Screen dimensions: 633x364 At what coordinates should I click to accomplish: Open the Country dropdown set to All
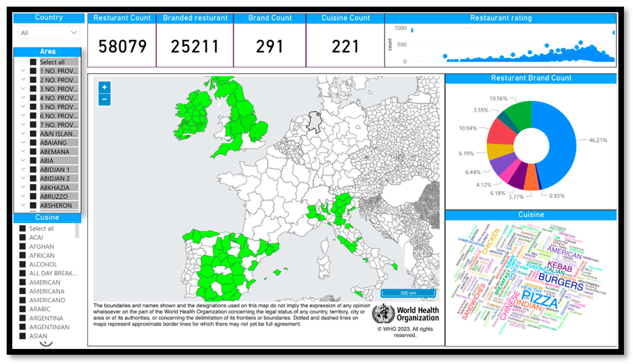49,32
